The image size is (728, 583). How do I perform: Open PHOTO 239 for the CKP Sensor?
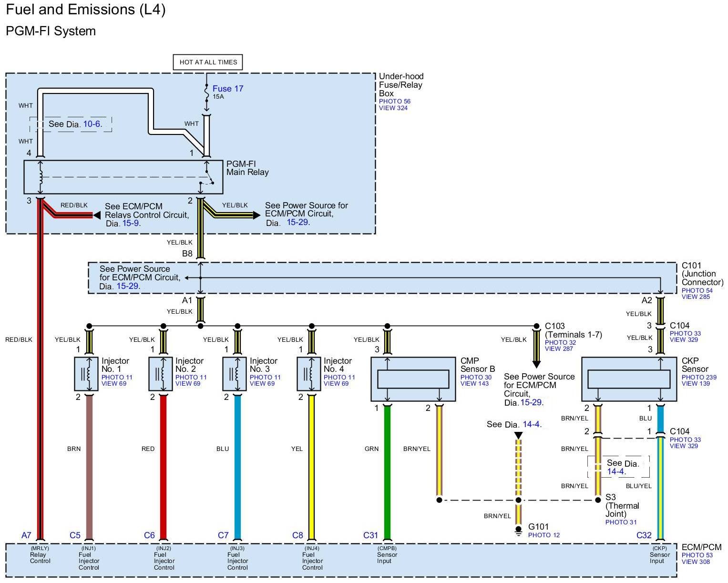coord(698,377)
